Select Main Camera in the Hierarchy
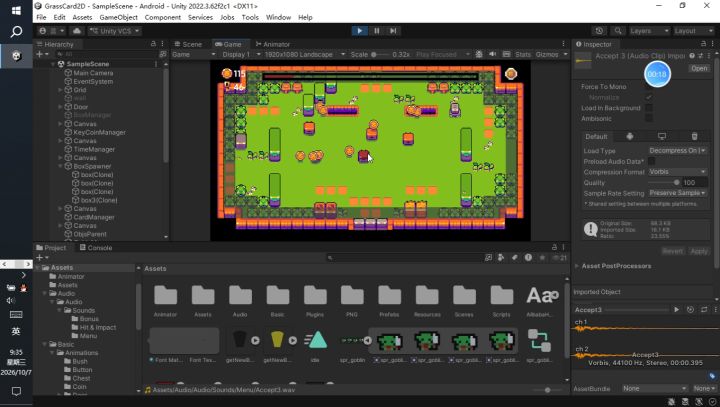720x407 pixels. [x=93, y=73]
